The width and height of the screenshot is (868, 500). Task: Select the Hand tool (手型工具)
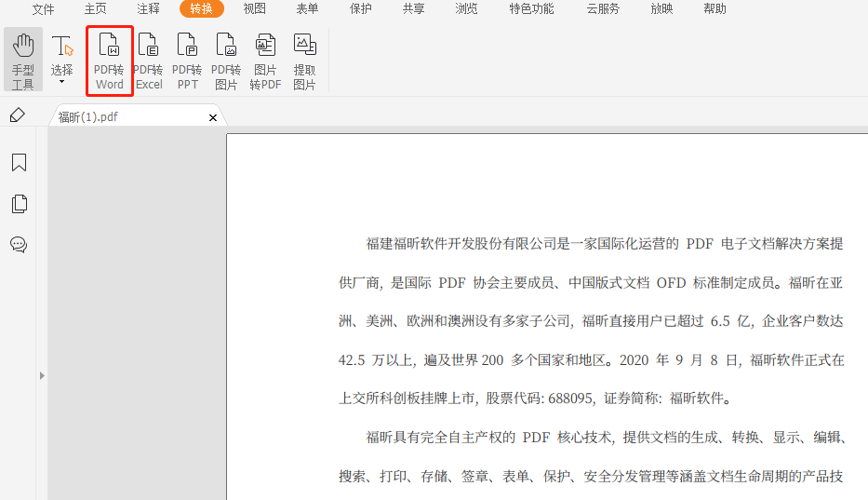tap(22, 61)
